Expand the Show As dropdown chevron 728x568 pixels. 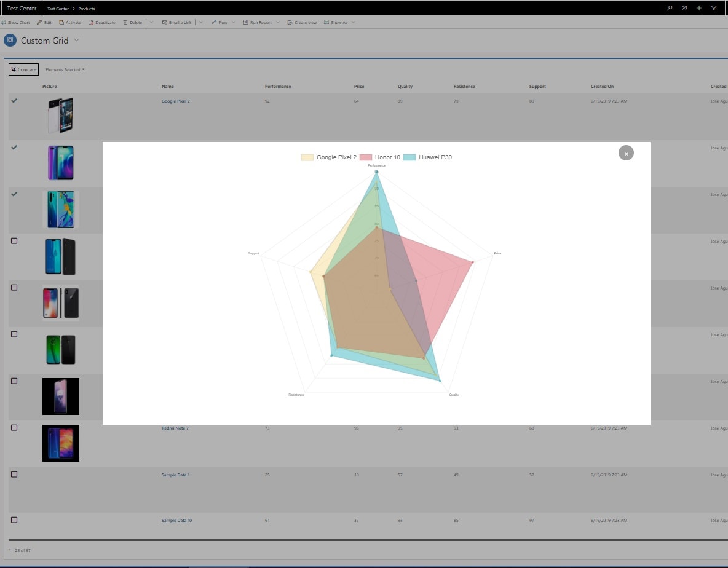pyautogui.click(x=354, y=22)
